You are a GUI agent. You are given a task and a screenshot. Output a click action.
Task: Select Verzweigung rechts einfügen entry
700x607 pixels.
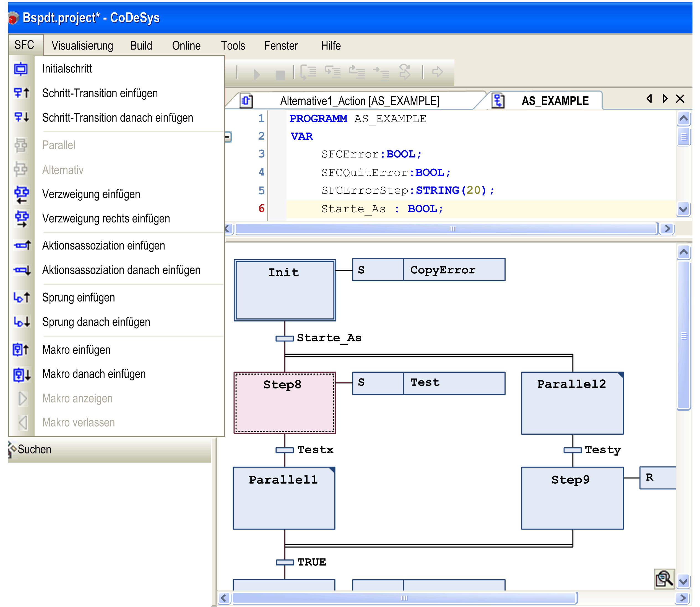pos(106,219)
